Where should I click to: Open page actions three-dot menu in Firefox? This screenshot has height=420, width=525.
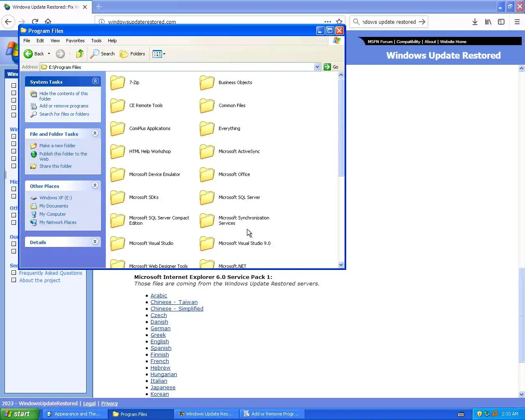pyautogui.click(x=327, y=22)
